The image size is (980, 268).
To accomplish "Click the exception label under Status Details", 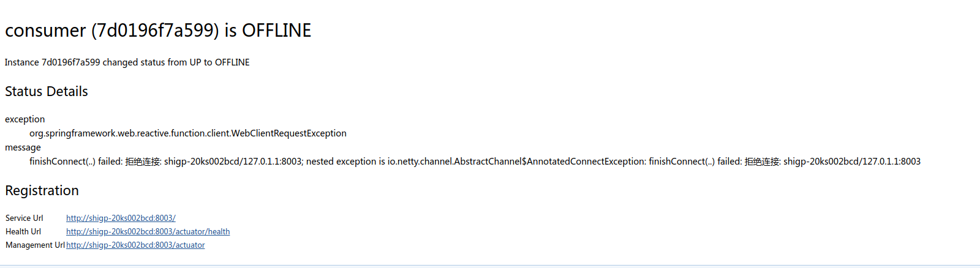I will click(x=24, y=119).
